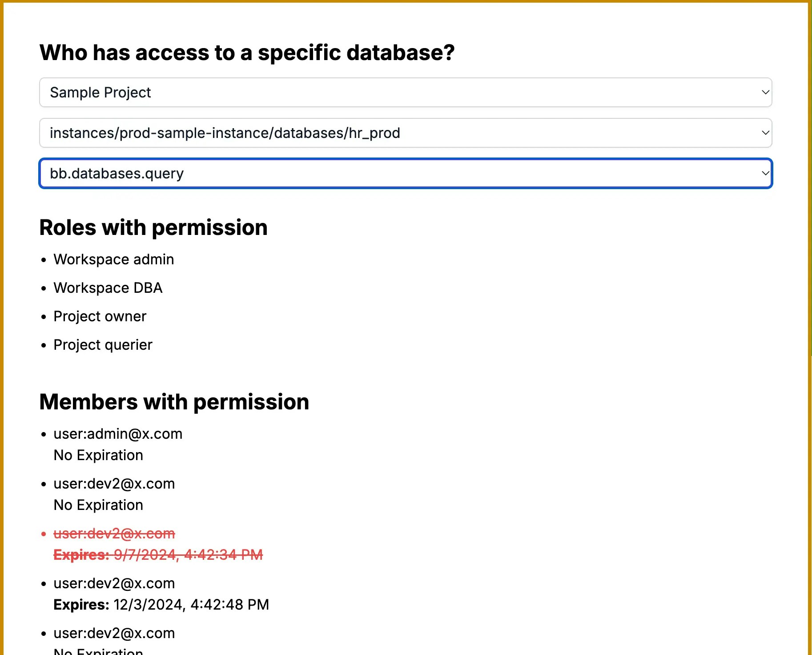Click the struck-through expired dev2 entry
The image size is (812, 655).
114,534
